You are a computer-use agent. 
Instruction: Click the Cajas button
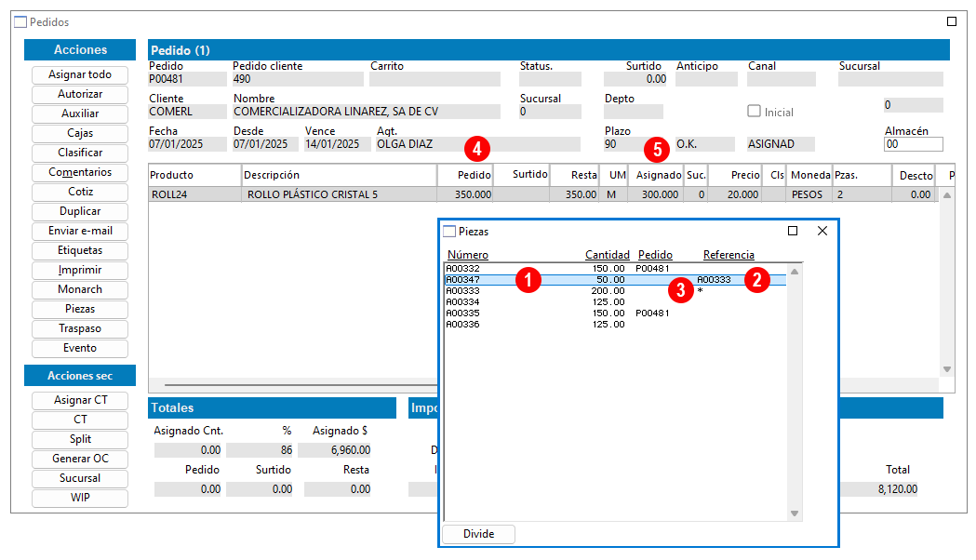pos(80,133)
